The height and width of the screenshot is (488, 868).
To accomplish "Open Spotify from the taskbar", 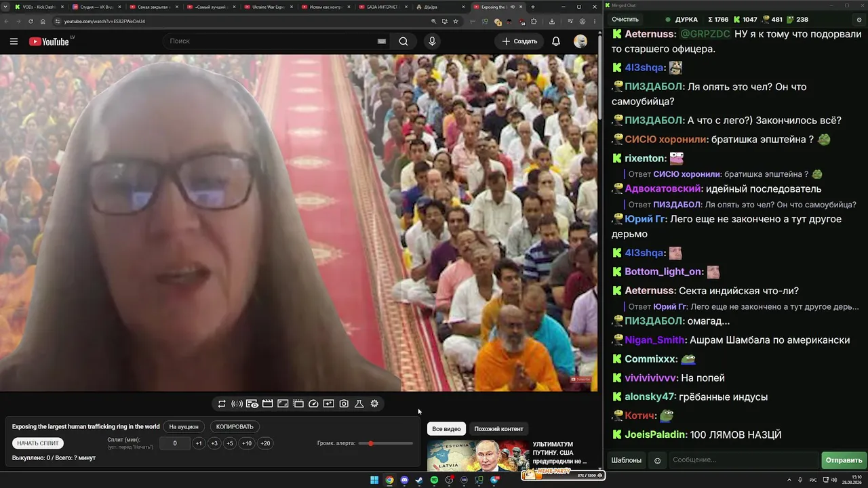I will click(x=434, y=481).
